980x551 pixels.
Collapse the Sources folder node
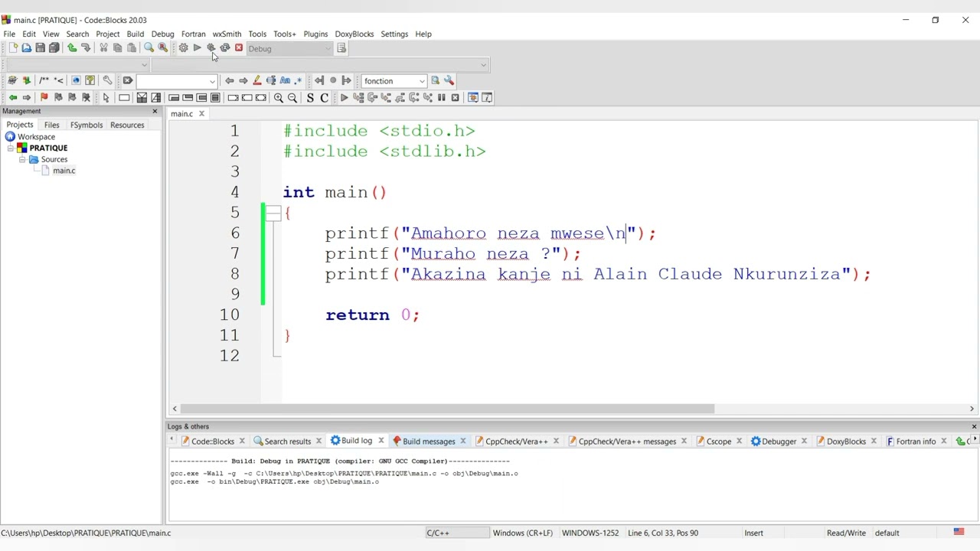(22, 159)
